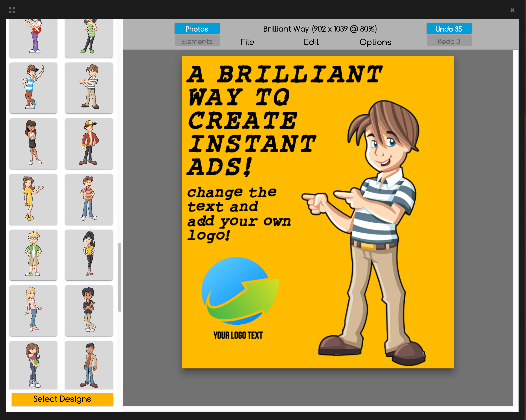The image size is (526, 420).
Task: Click Undo 35 to revert changes
Action: point(449,29)
